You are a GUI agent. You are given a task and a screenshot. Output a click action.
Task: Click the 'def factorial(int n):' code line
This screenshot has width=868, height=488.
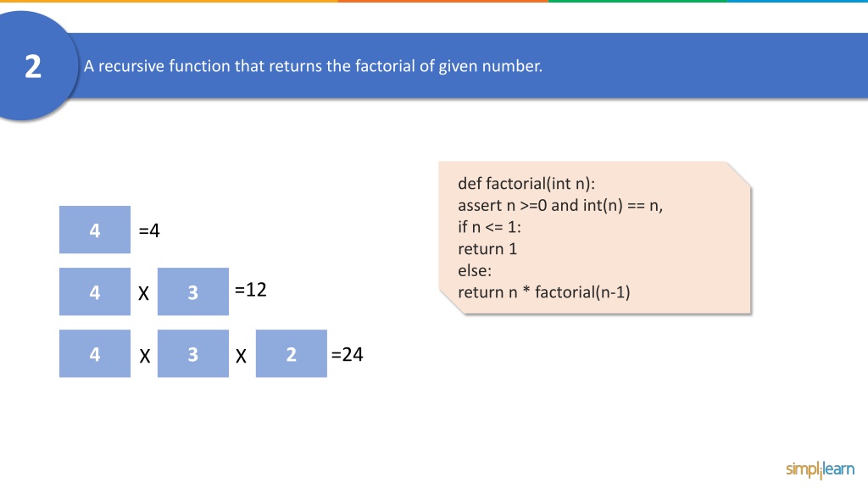pos(526,184)
